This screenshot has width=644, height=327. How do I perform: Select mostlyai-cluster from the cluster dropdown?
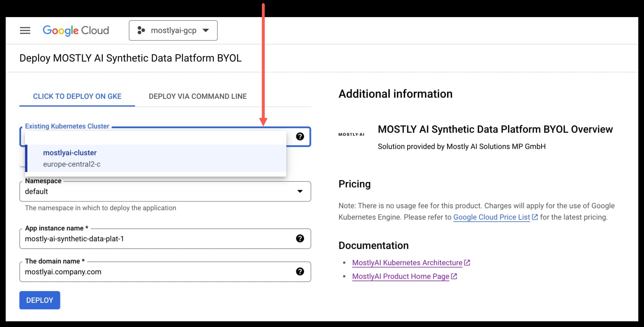pos(70,153)
